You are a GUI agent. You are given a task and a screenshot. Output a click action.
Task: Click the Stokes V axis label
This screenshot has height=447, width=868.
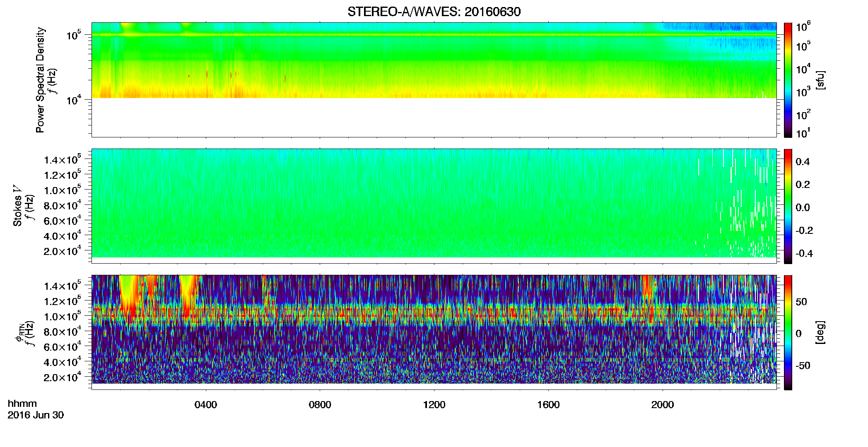[18, 206]
